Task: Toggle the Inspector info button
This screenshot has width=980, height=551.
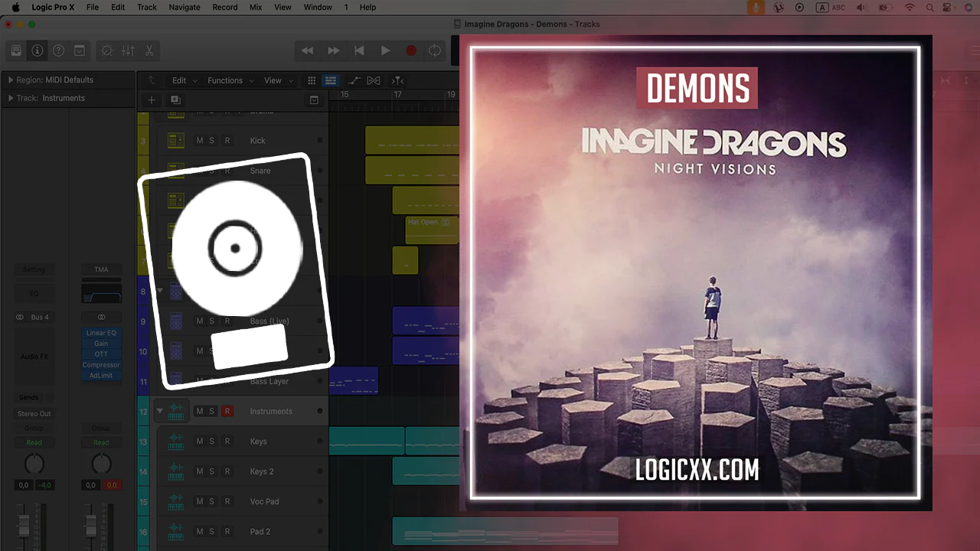Action: (x=37, y=51)
